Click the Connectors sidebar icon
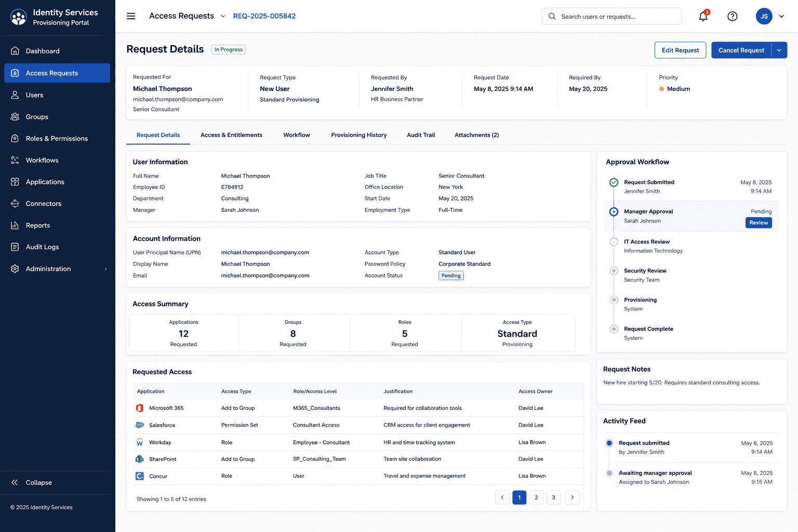Viewport: 798px width, 532px height. [x=15, y=204]
